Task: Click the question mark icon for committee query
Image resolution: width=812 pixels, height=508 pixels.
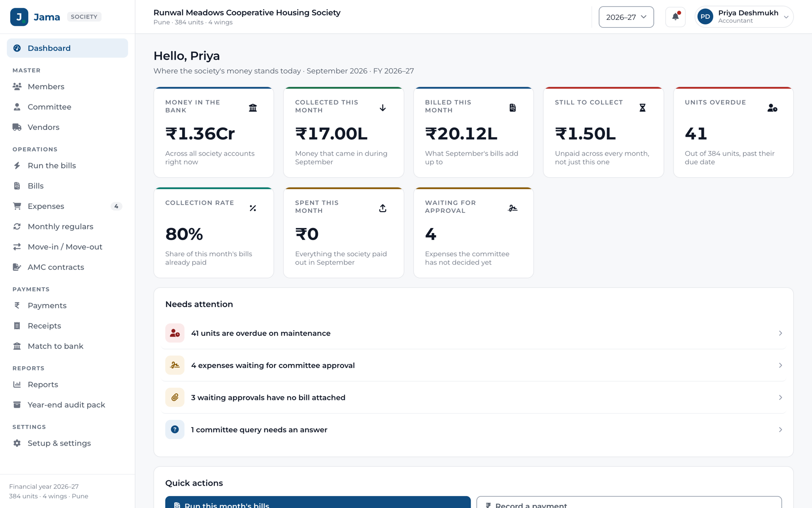Action: 175,429
